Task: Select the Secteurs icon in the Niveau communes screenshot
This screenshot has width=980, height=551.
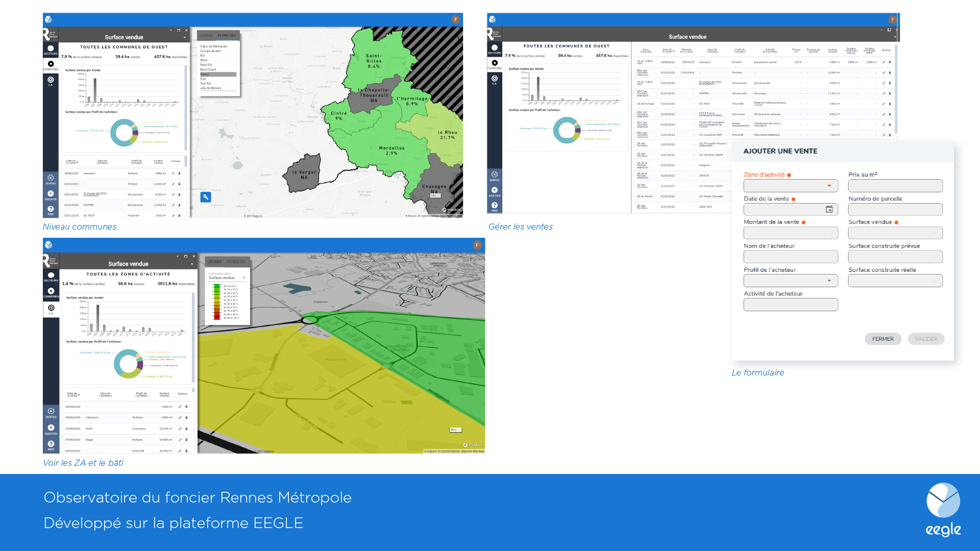Action: click(x=51, y=49)
